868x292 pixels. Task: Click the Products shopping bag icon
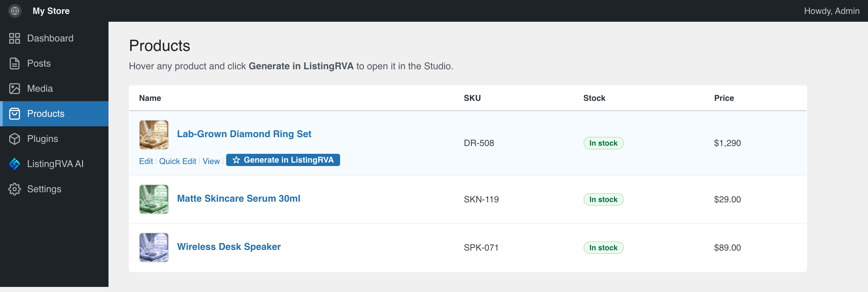(x=15, y=114)
